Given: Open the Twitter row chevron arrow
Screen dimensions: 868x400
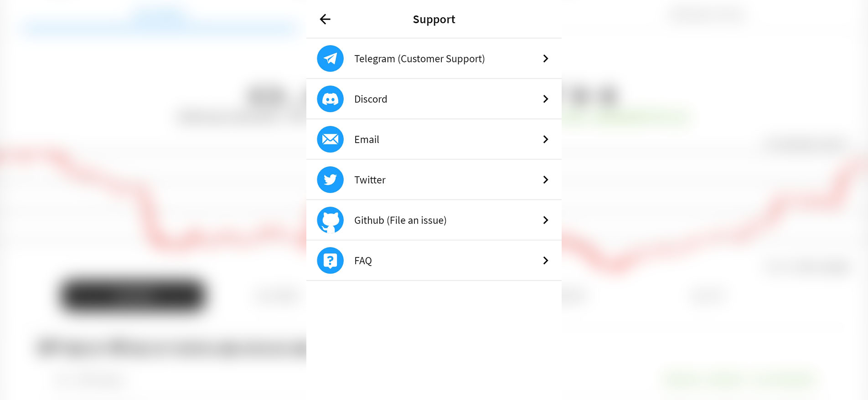Looking at the screenshot, I should click(x=546, y=179).
